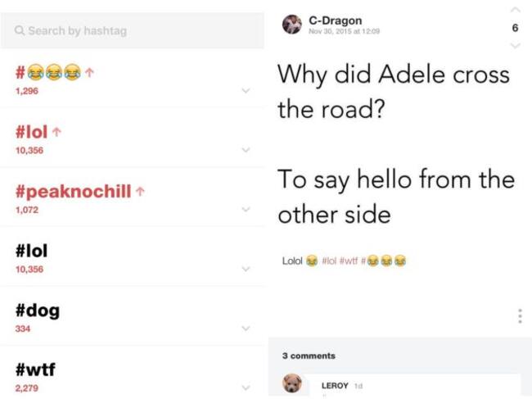The image size is (532, 399).
Task: Open the #wtf hashtag link in post
Action: click(x=349, y=261)
